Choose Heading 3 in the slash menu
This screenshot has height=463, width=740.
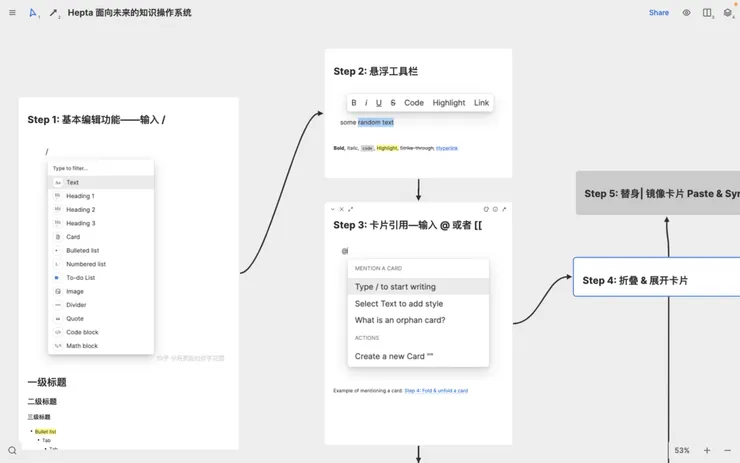[x=101, y=223]
